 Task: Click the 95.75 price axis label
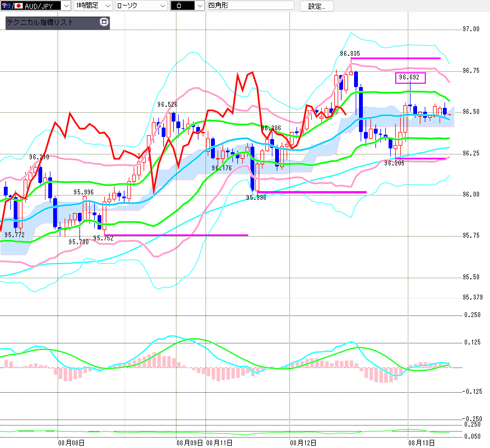(471, 236)
